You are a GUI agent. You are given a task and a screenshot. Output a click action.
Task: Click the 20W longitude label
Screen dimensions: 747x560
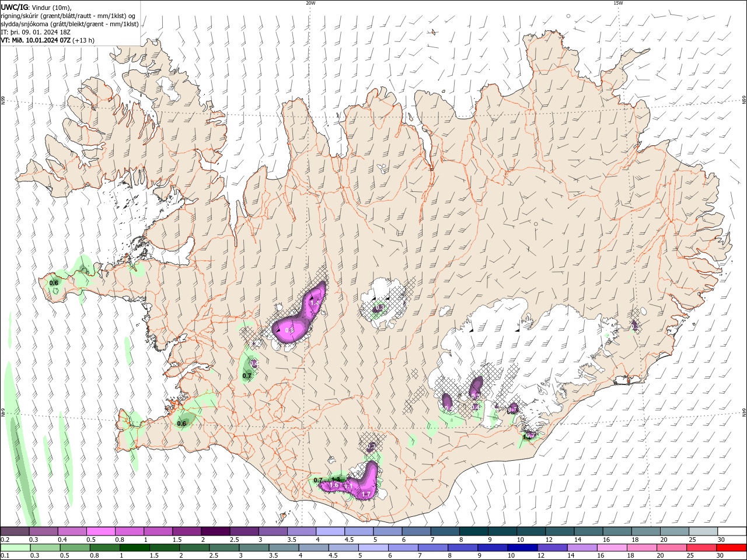tap(310, 3)
